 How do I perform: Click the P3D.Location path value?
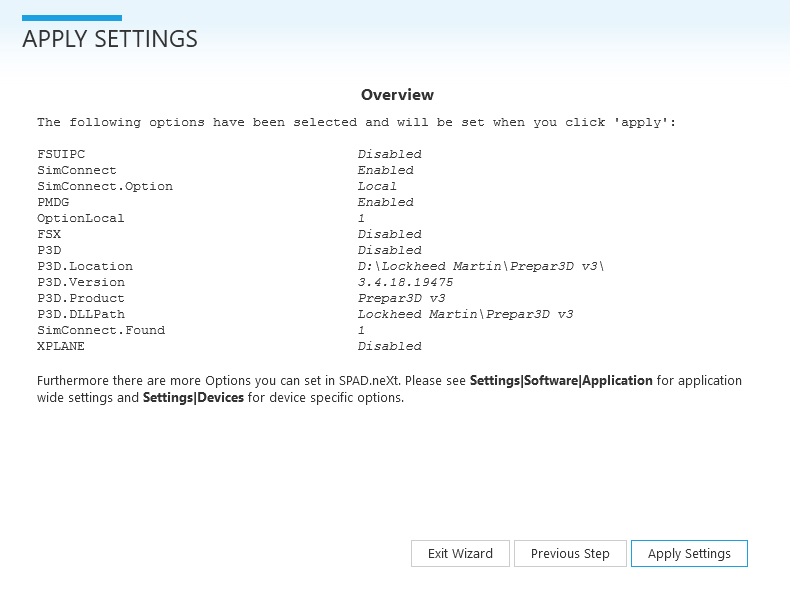[x=481, y=266]
